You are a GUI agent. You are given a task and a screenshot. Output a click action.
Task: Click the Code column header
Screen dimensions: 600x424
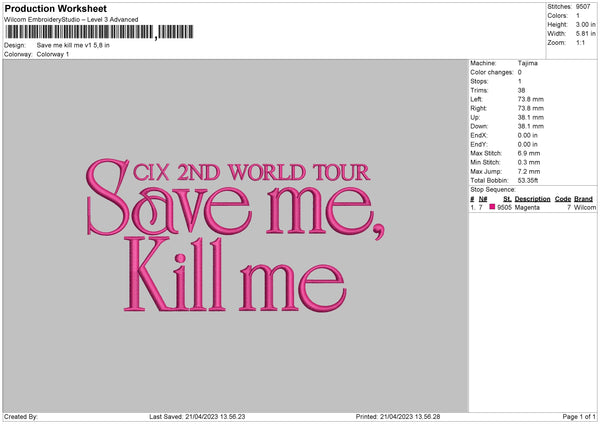click(563, 199)
